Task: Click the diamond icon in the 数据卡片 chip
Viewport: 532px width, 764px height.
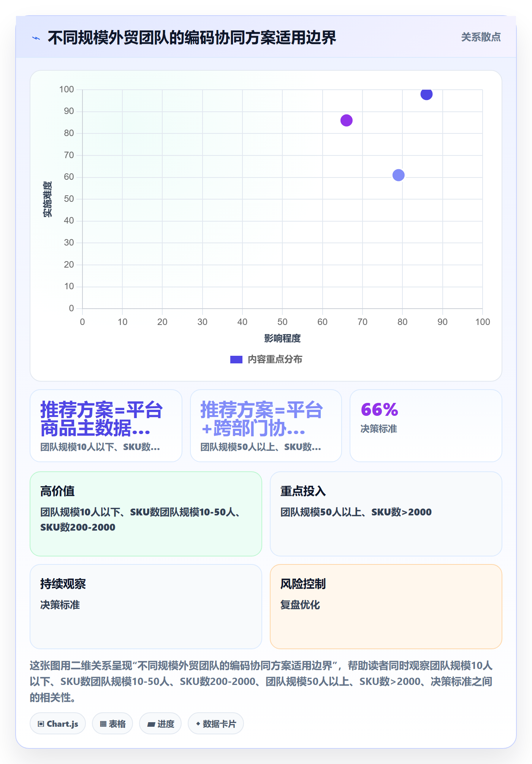Action: click(198, 724)
